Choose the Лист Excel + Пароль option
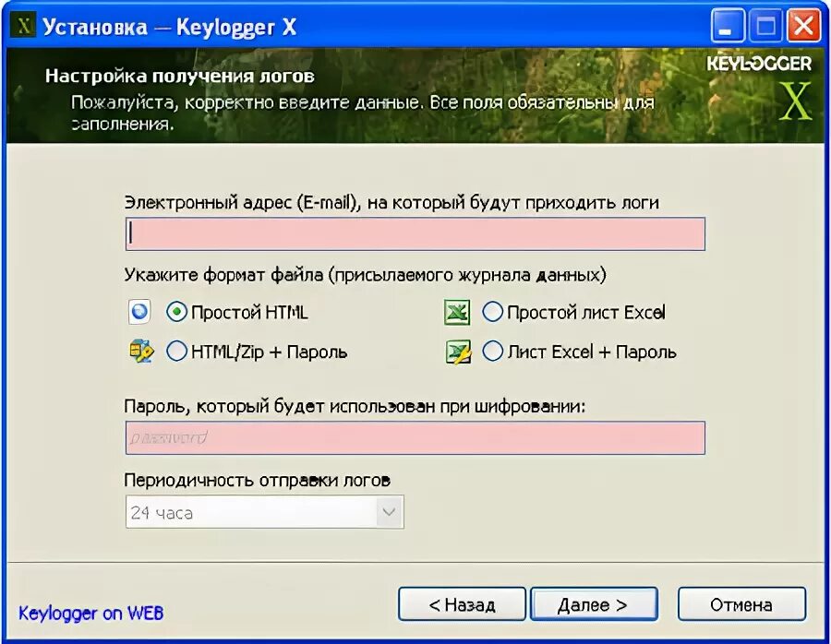The height and width of the screenshot is (644, 831). [492, 352]
